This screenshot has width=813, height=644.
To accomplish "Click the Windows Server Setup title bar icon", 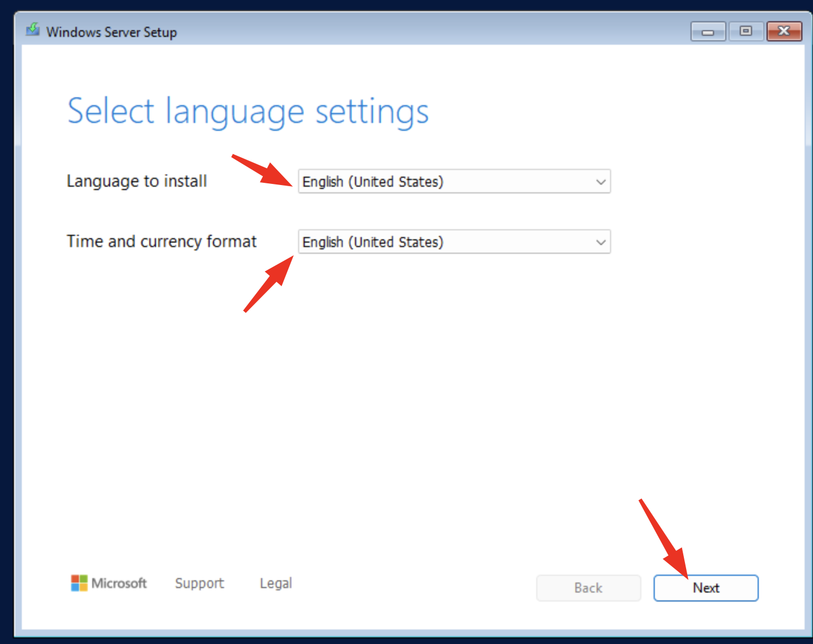I will (33, 30).
